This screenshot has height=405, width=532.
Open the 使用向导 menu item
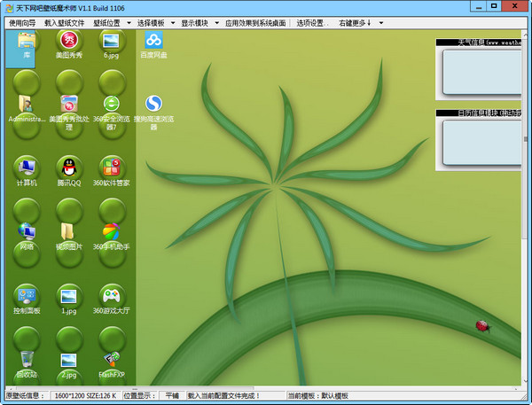[x=22, y=22]
